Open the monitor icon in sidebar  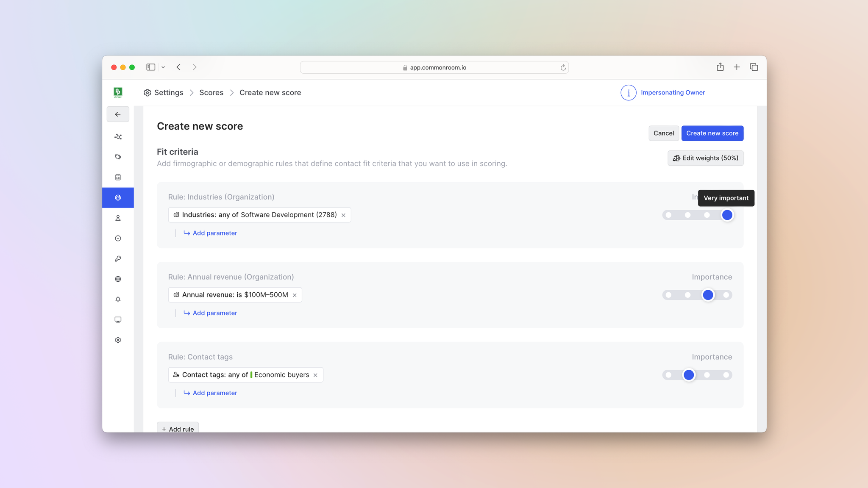click(118, 320)
